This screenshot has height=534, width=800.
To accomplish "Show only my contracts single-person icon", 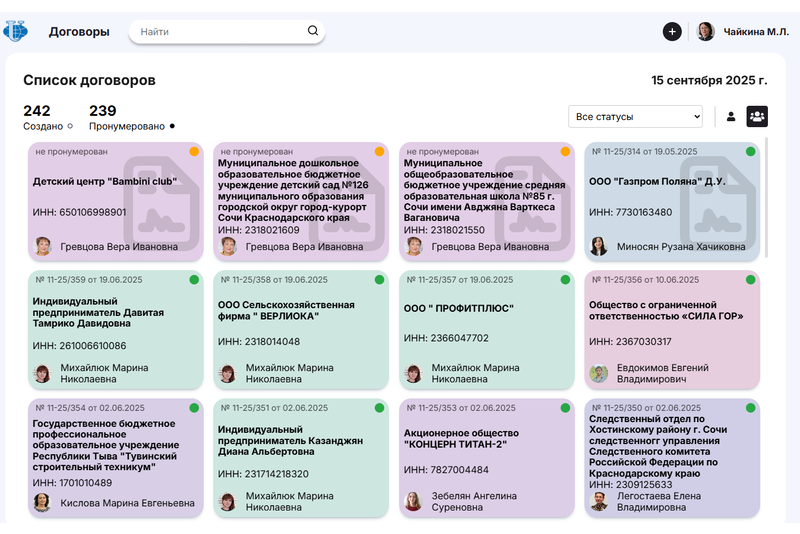I will 731,116.
